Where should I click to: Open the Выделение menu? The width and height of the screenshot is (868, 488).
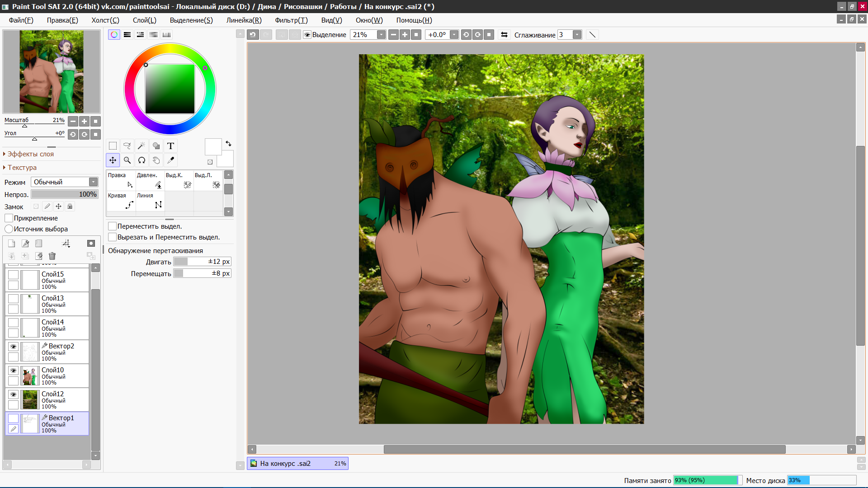point(191,20)
